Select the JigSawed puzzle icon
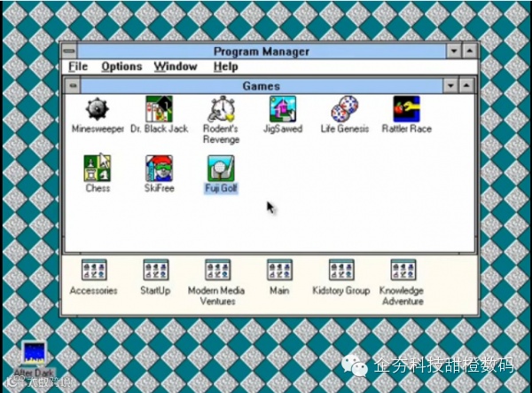The image size is (532, 393). click(283, 109)
